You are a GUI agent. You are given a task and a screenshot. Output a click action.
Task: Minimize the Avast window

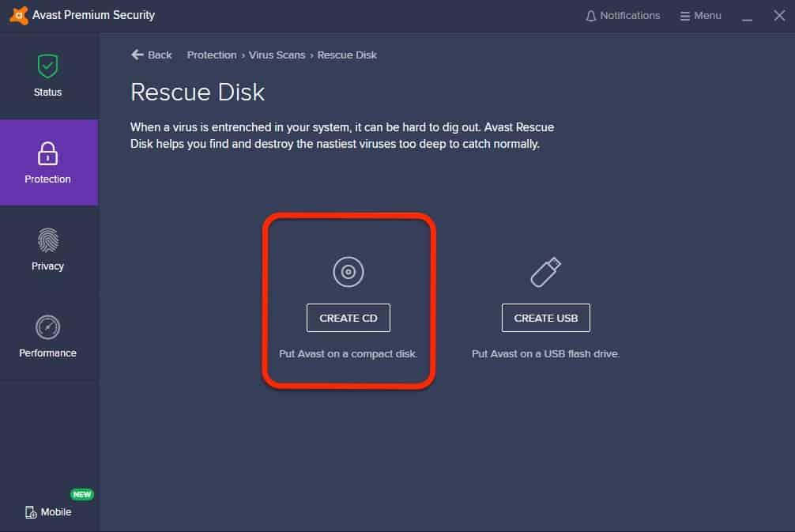coord(747,19)
